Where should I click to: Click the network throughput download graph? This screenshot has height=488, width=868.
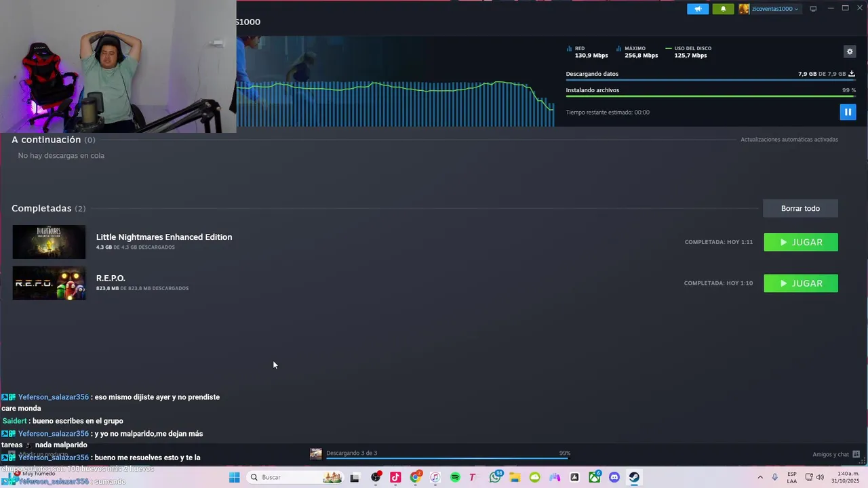click(395, 103)
